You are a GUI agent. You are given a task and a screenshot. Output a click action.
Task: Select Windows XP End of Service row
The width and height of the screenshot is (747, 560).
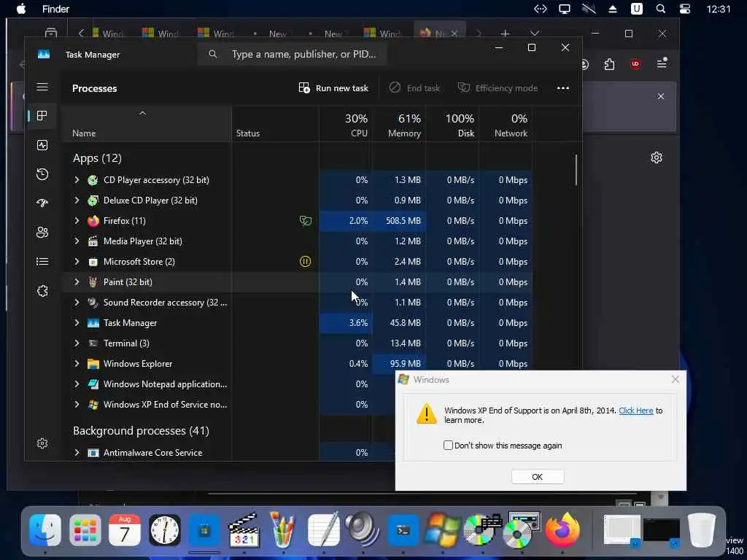click(x=228, y=404)
